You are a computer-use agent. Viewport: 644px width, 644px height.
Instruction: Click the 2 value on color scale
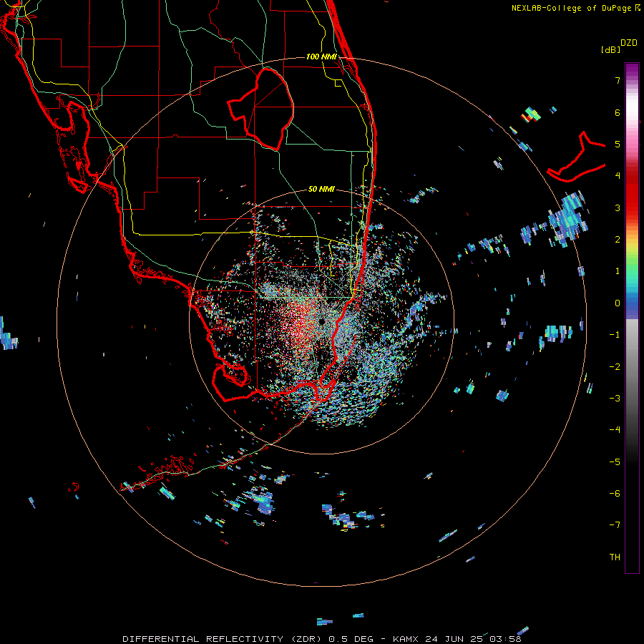click(x=618, y=240)
